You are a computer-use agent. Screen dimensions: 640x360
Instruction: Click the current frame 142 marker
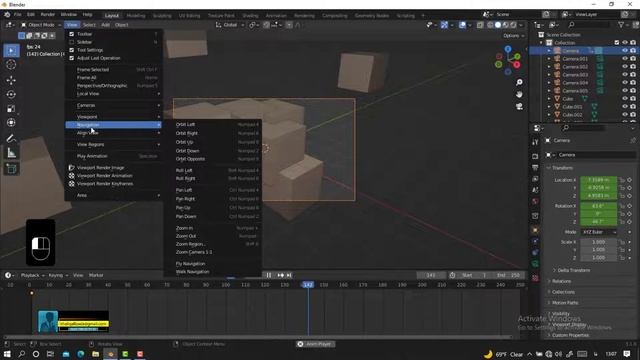coord(308,285)
